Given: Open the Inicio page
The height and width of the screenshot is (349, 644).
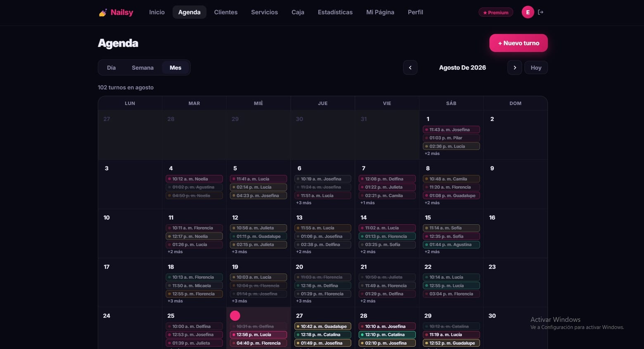Looking at the screenshot, I should coord(157,12).
